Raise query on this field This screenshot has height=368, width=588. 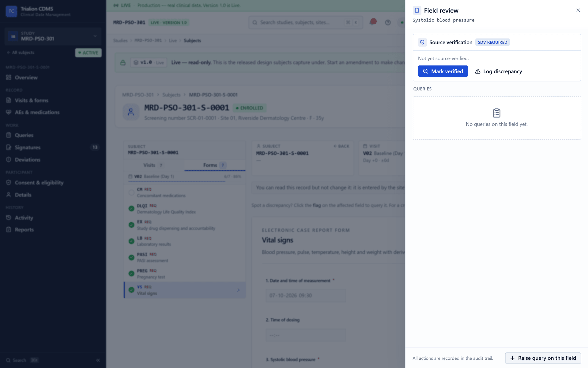543,358
